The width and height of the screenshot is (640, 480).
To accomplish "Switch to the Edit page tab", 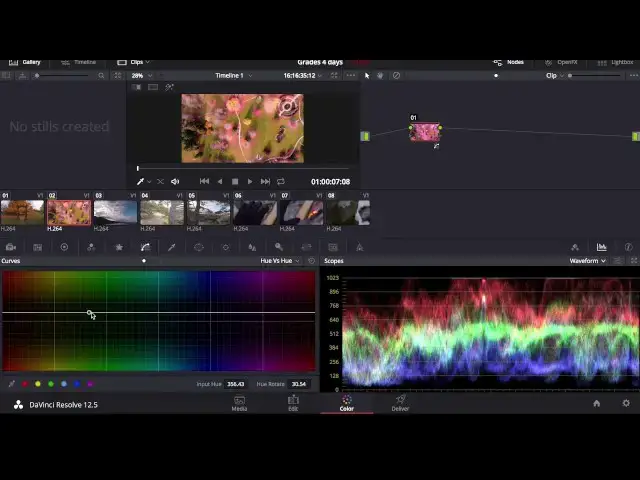I will (x=293, y=403).
